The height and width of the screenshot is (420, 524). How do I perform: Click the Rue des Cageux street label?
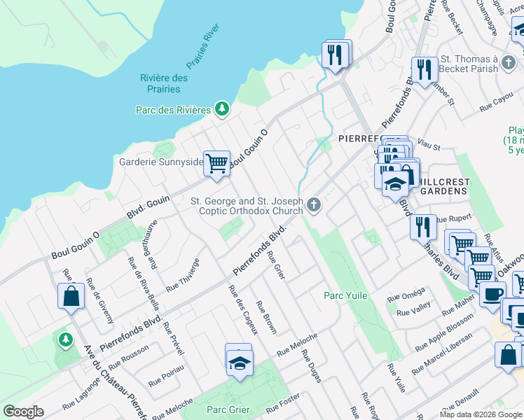(243, 310)
